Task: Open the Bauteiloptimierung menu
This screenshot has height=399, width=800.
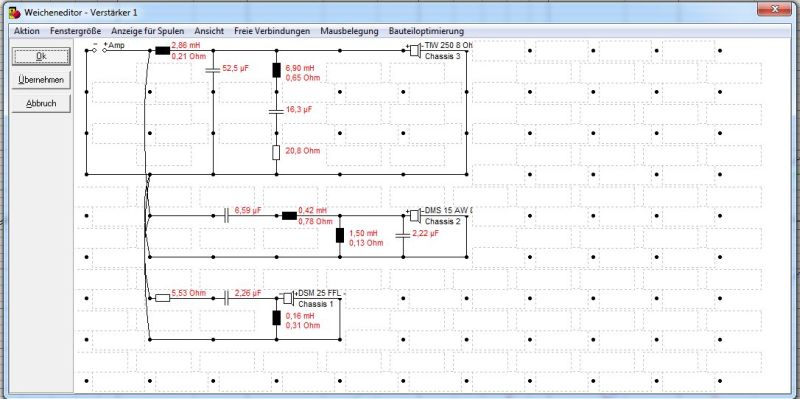Action: 426,31
